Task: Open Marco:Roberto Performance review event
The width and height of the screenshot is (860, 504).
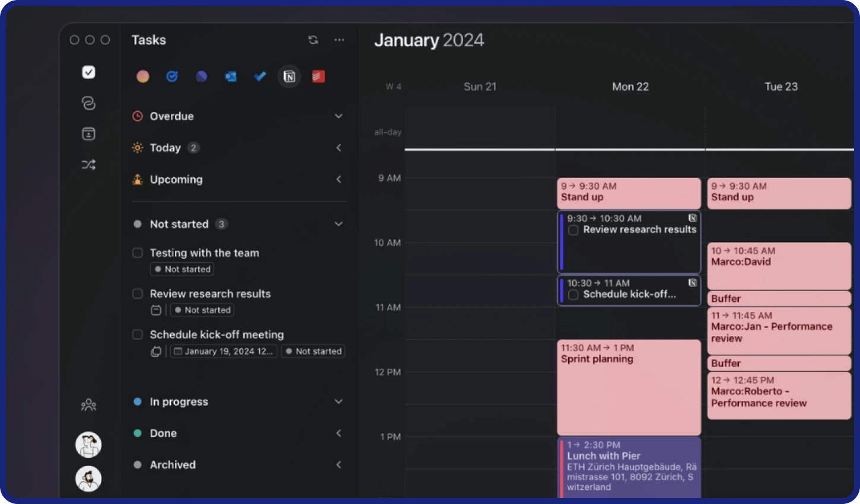Action: pyautogui.click(x=779, y=395)
